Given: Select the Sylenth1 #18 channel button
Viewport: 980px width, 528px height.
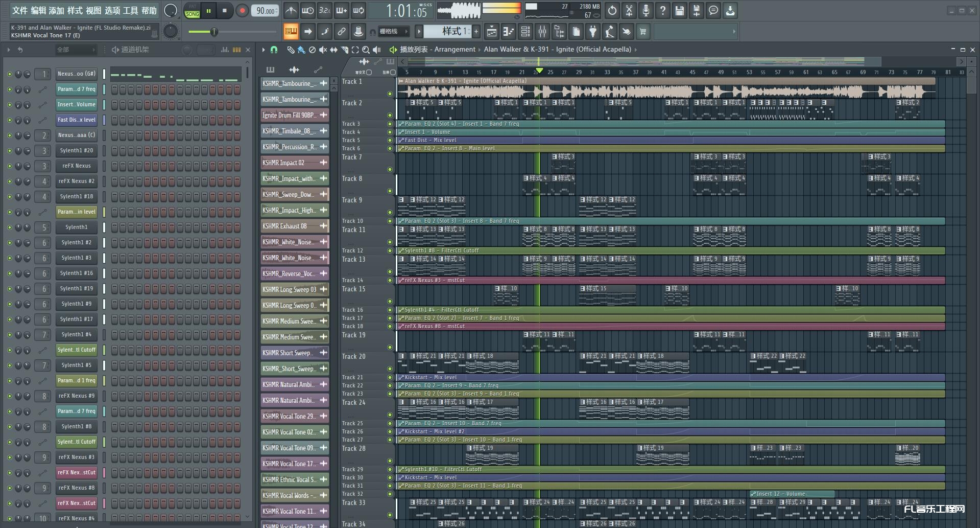Looking at the screenshot, I should coord(77,196).
